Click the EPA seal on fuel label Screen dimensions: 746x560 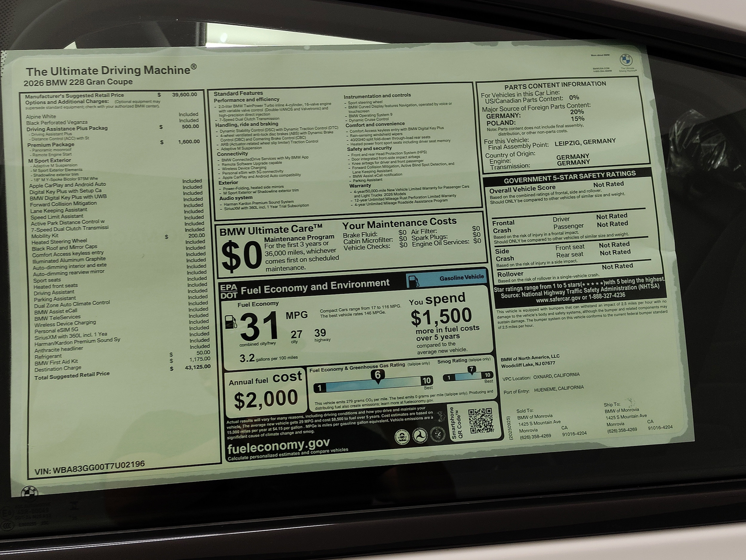(402, 437)
